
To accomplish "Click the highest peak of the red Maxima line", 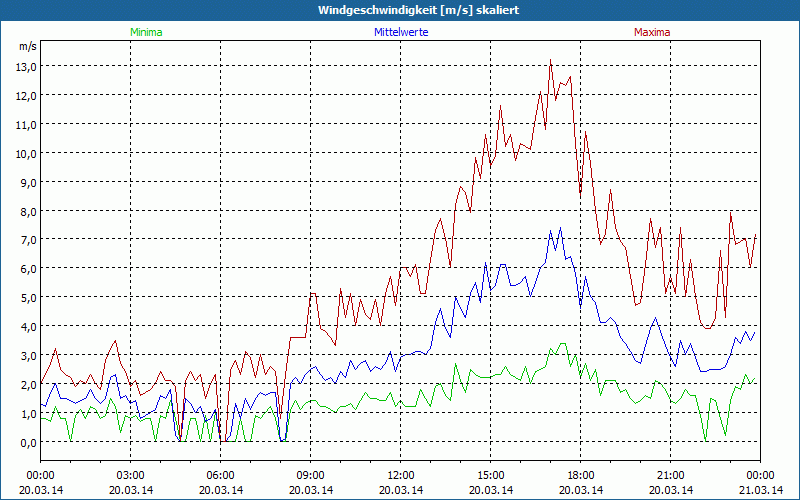I will [550, 60].
